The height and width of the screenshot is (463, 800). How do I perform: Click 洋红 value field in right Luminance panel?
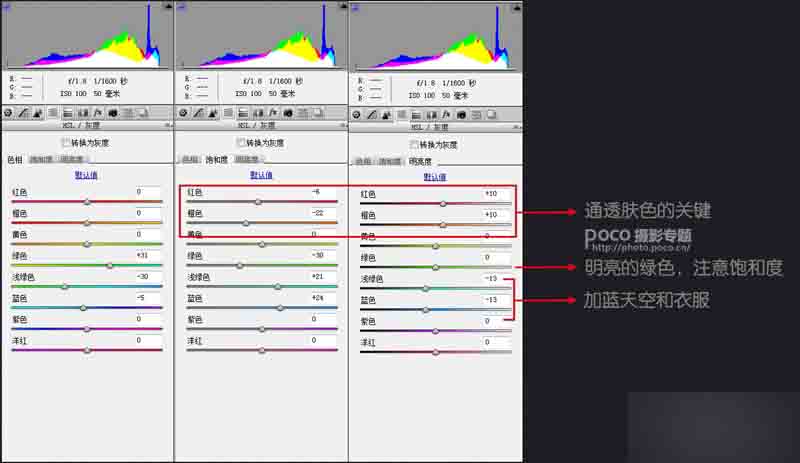point(496,342)
